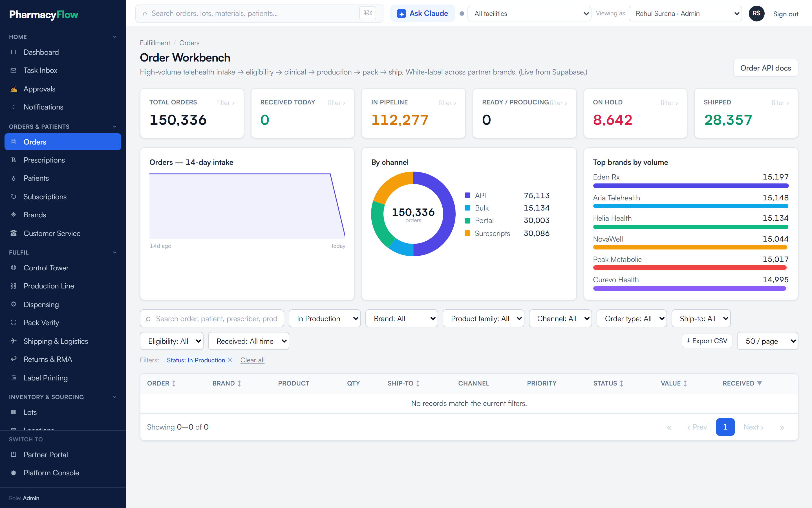Click the Brands diamond icon
Image resolution: width=812 pixels, height=508 pixels.
(x=14, y=215)
